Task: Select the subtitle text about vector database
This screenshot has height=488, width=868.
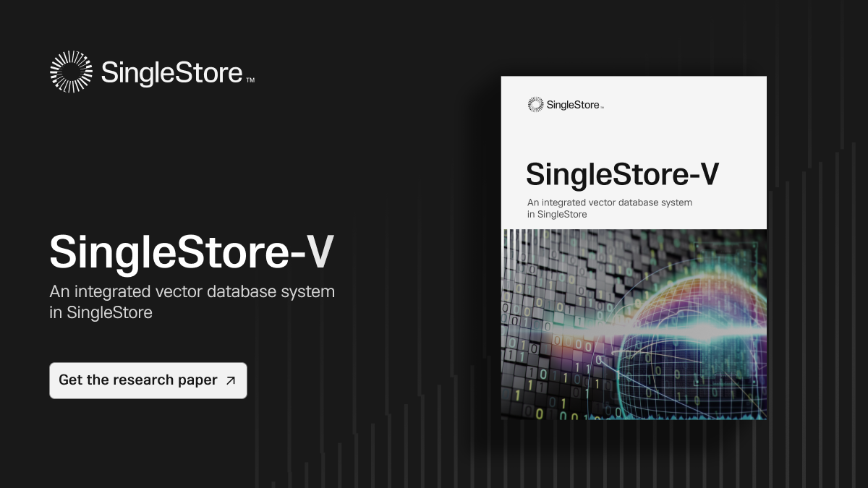Action: click(x=192, y=301)
